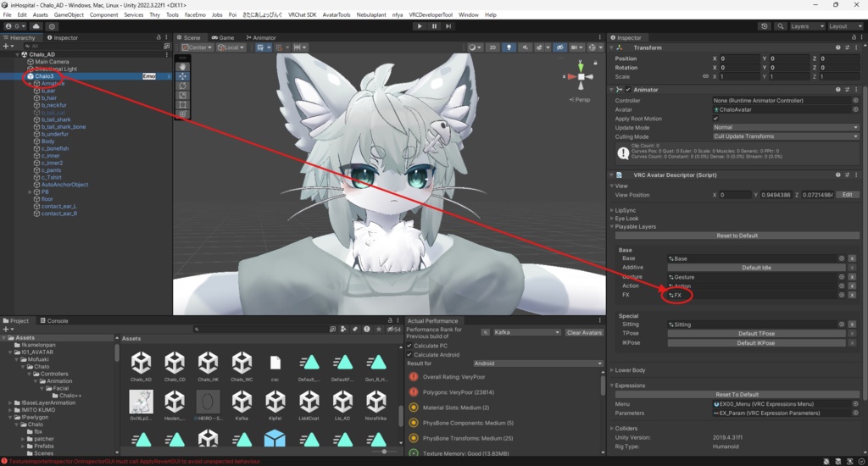Select the Kafka prefab asset
Viewport: 868px width, 466px height.
coord(242,406)
